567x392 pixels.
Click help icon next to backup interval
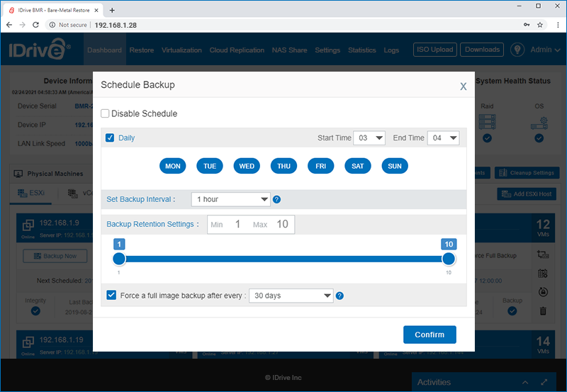[276, 199]
